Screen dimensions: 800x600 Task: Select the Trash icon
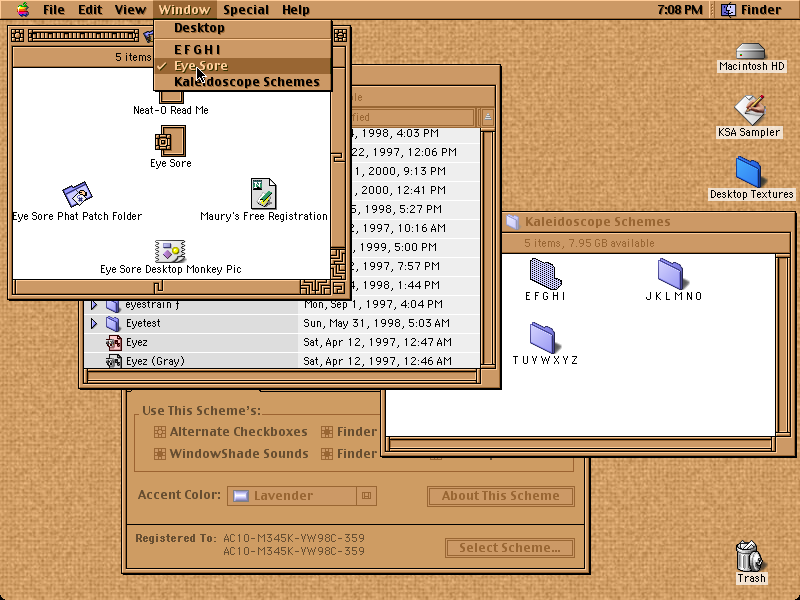pyautogui.click(x=750, y=556)
